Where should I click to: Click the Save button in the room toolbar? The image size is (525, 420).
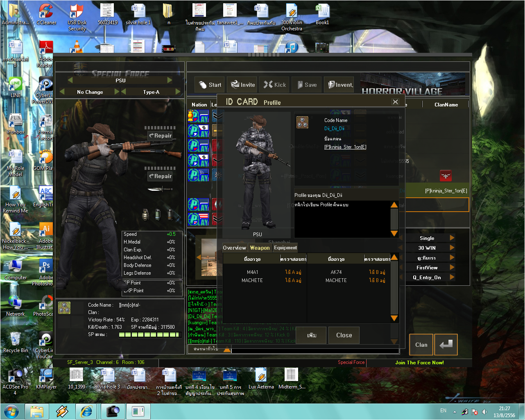pos(307,85)
